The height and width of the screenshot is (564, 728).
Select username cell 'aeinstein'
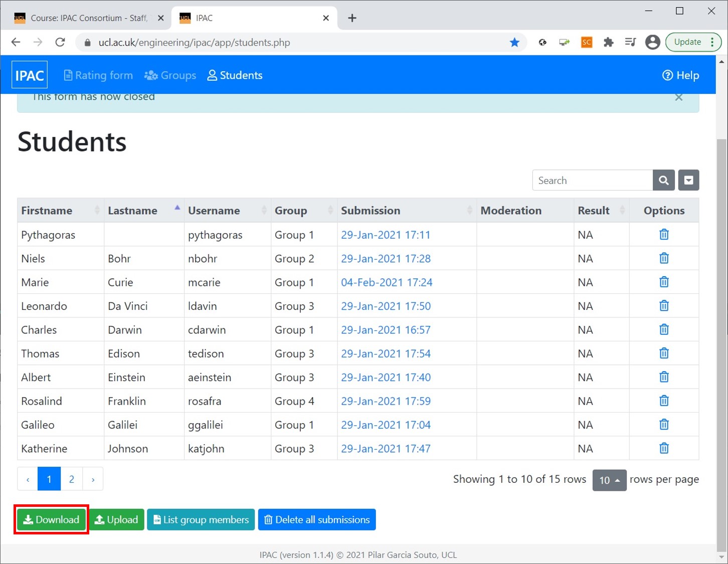tap(227, 377)
